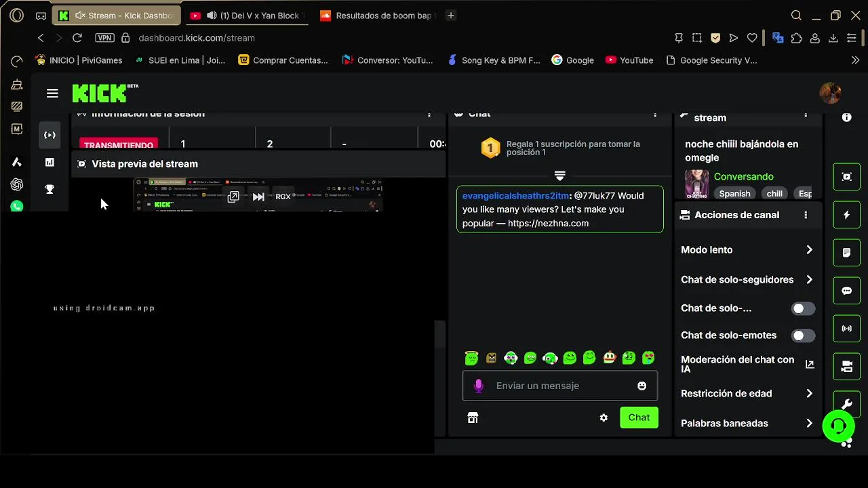Insert the first green emote with halo
This screenshot has width=868, height=488.
(471, 358)
